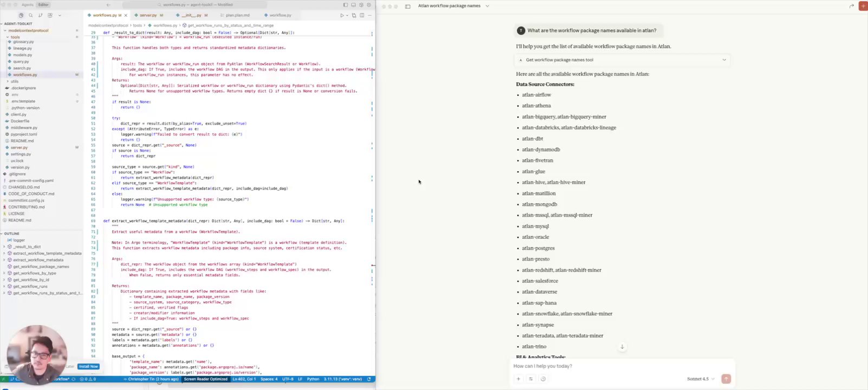Collapse the AGENT-TOOLKIT explorer section
868x390 pixels.
(18, 24)
